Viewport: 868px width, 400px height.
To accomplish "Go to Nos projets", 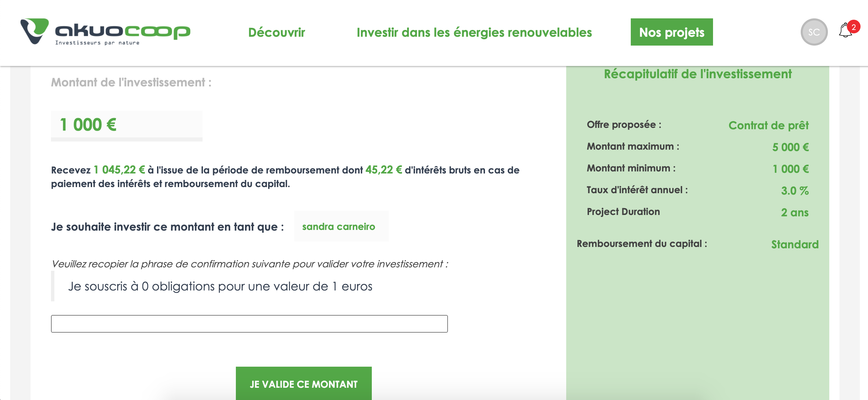I will pos(672,32).
